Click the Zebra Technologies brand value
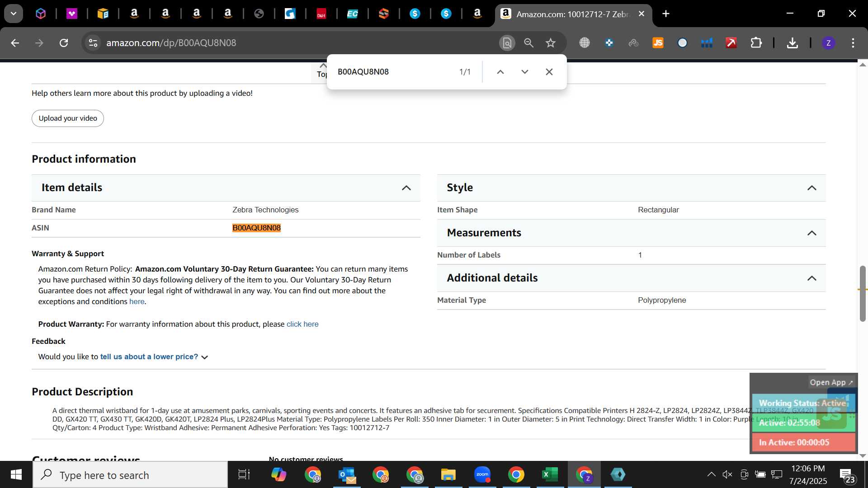This screenshot has height=488, width=868. (x=265, y=210)
